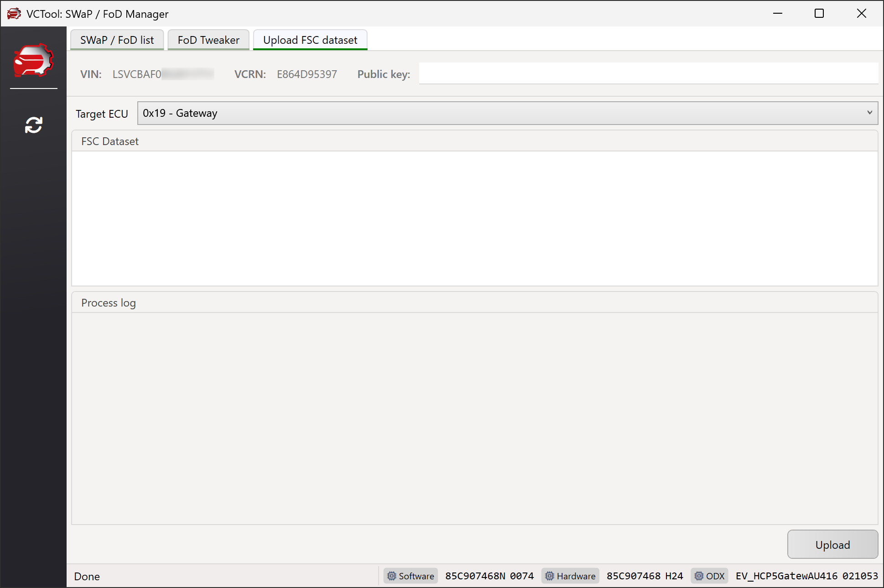Click the software version 85C907468N 0074
Screen dimensions: 884x588
[489, 576]
